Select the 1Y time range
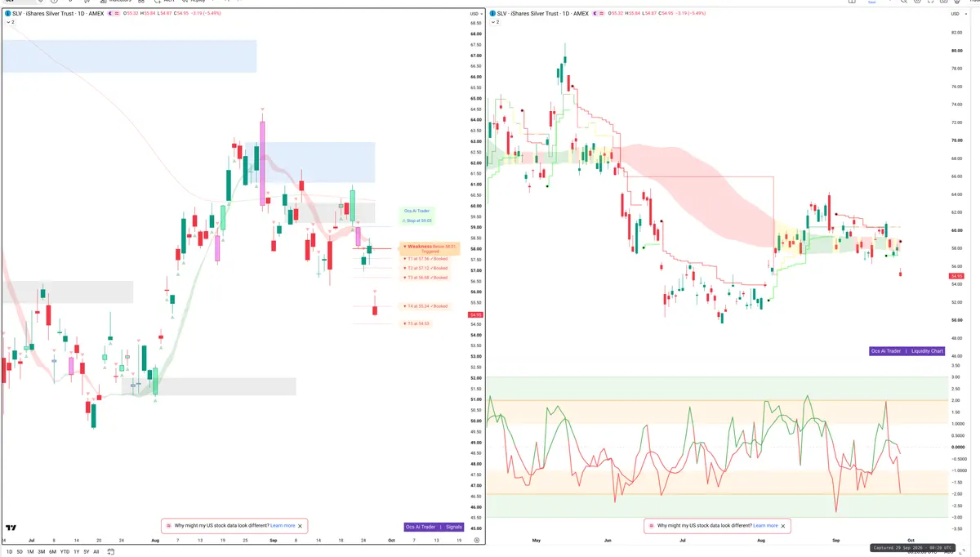Viewport: 980px width, 557px height. 77,552
